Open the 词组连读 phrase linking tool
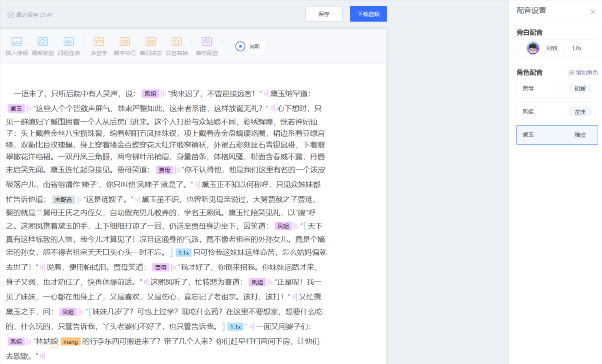The height and width of the screenshot is (364, 602). (69, 46)
